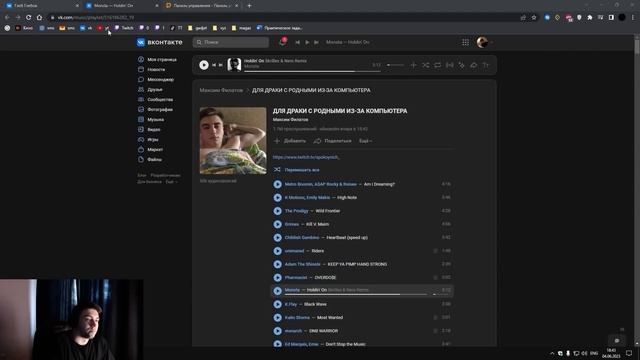Play the track Black Wave
Viewport: 640px width, 360px height.
278,304
